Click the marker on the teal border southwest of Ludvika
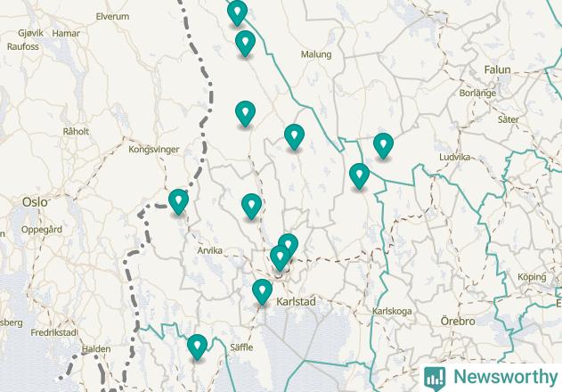 click(359, 175)
